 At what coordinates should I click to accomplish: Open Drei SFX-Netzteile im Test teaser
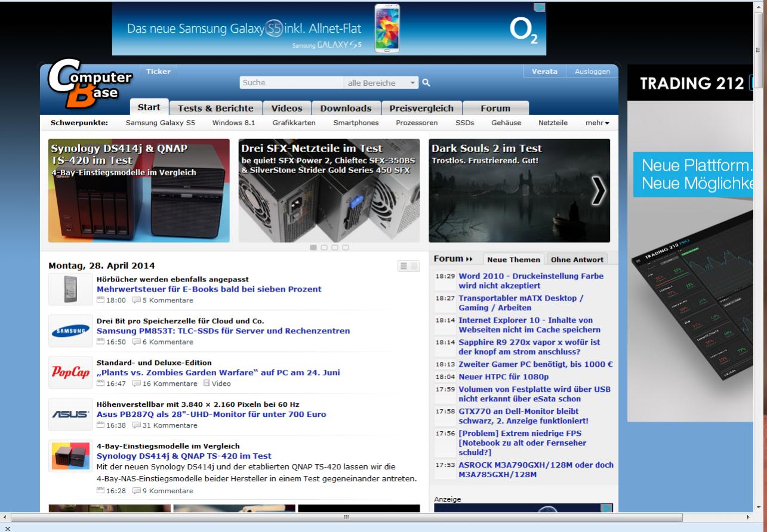click(x=329, y=191)
